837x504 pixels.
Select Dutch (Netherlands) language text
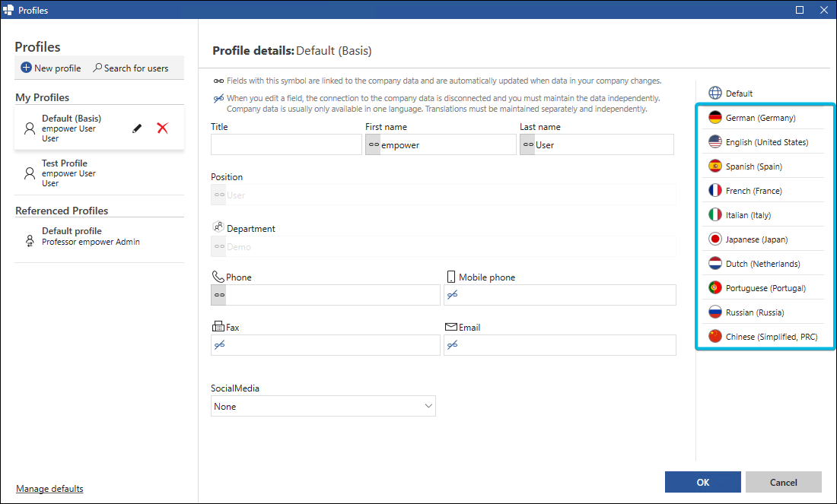762,264
